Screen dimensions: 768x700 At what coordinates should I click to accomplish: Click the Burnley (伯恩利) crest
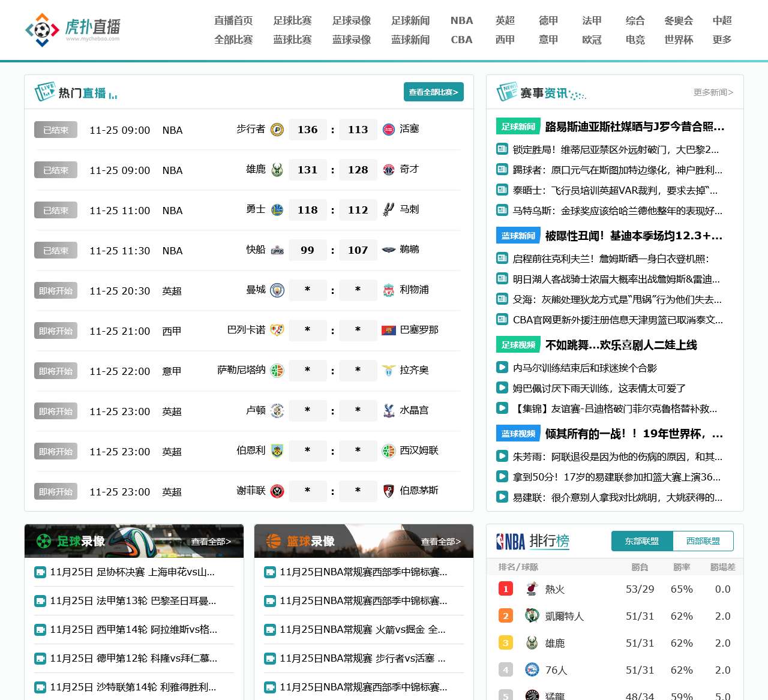[277, 451]
